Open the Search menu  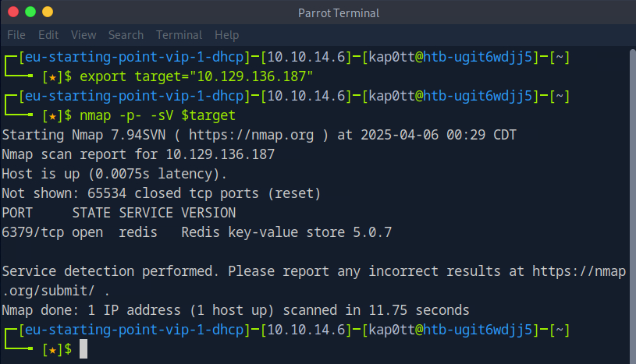pos(126,35)
